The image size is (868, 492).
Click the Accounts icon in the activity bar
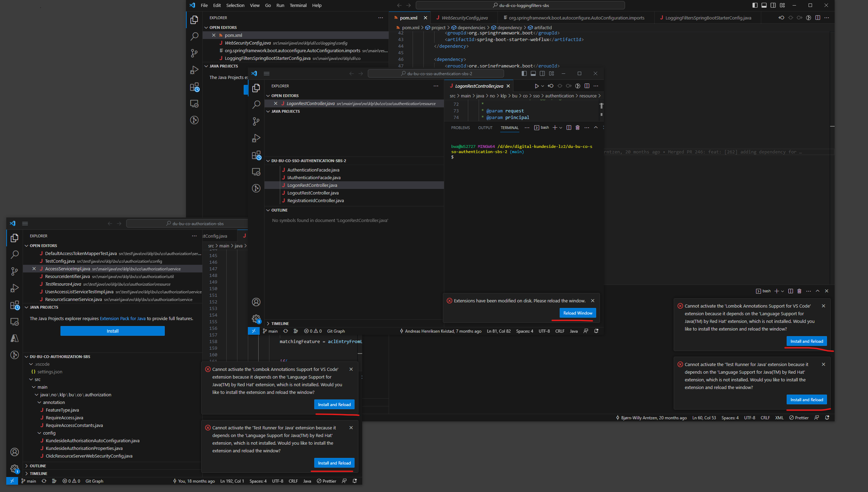click(x=256, y=302)
